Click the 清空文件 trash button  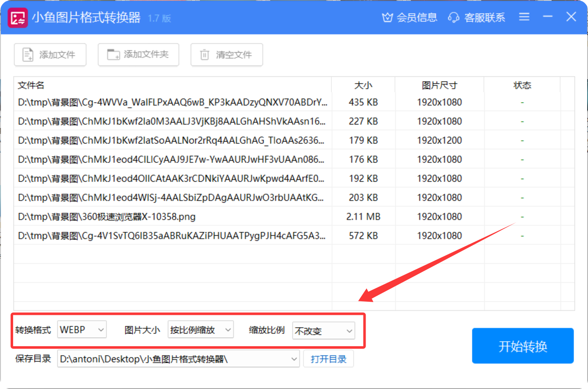[226, 55]
